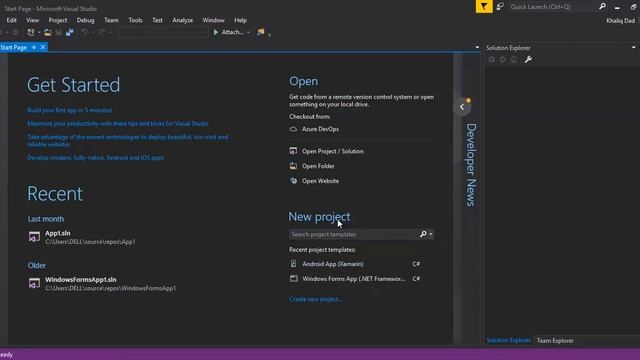Open the View menu

coord(32,20)
